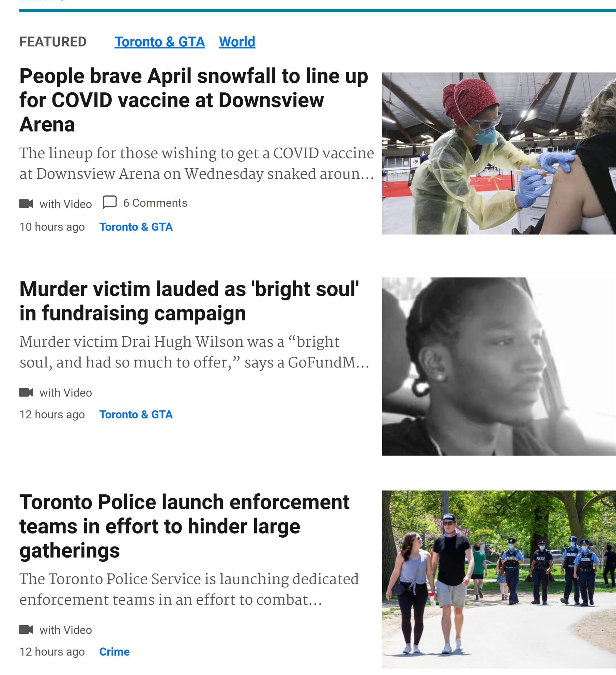Click Toronto & GTA tag under vaccine story
616x675 pixels.
click(x=136, y=227)
